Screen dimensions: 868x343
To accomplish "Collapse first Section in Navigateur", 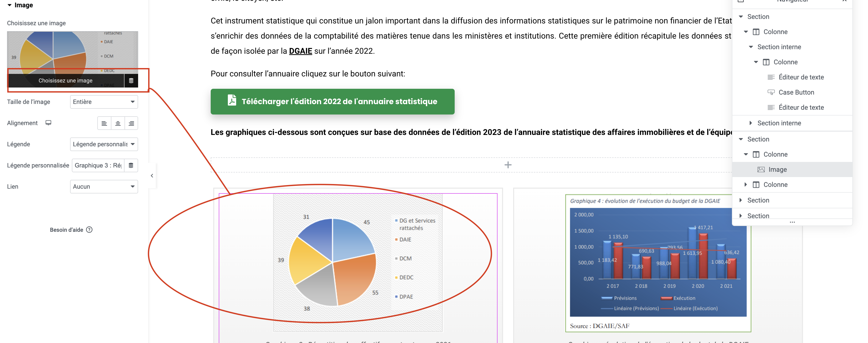I will point(741,17).
